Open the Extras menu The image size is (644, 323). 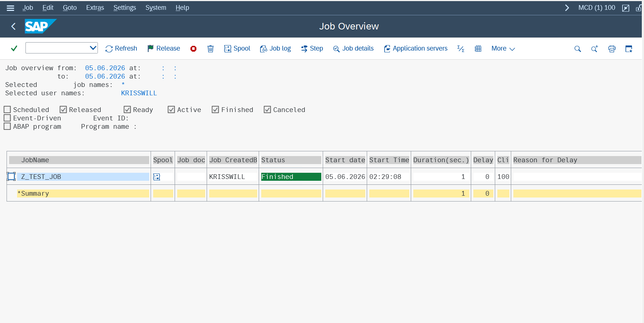tap(95, 8)
